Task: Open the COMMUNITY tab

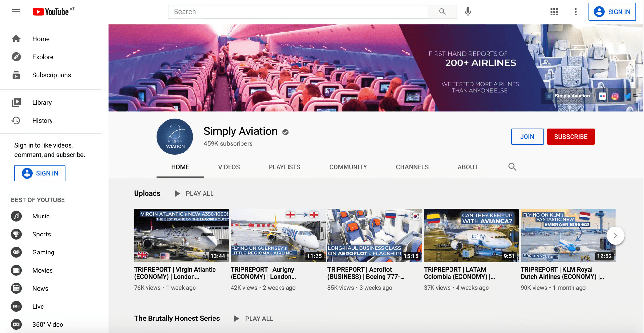Action: tap(348, 167)
